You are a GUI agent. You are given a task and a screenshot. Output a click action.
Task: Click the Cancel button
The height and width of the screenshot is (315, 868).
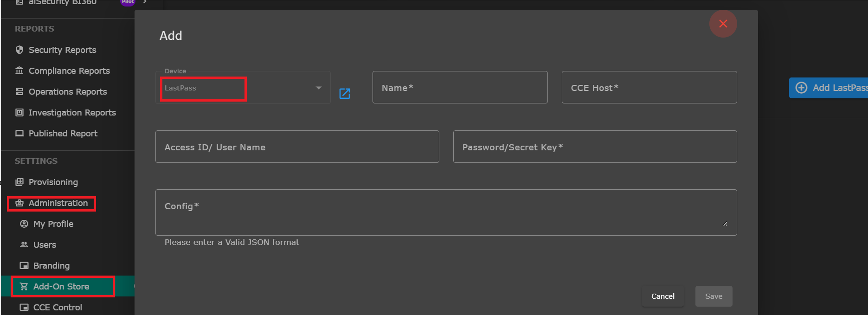pyautogui.click(x=662, y=296)
